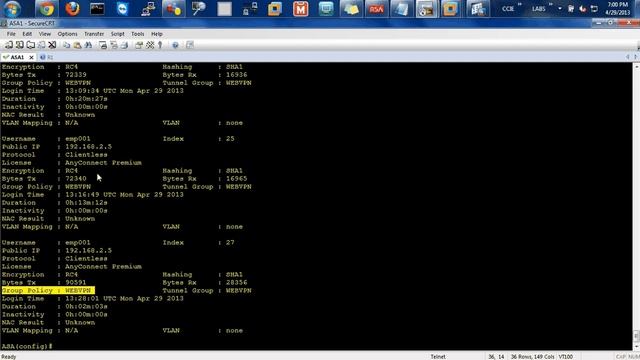Click the Quick Connect toolbar icon
This screenshot has height=360, width=640.
20,45
